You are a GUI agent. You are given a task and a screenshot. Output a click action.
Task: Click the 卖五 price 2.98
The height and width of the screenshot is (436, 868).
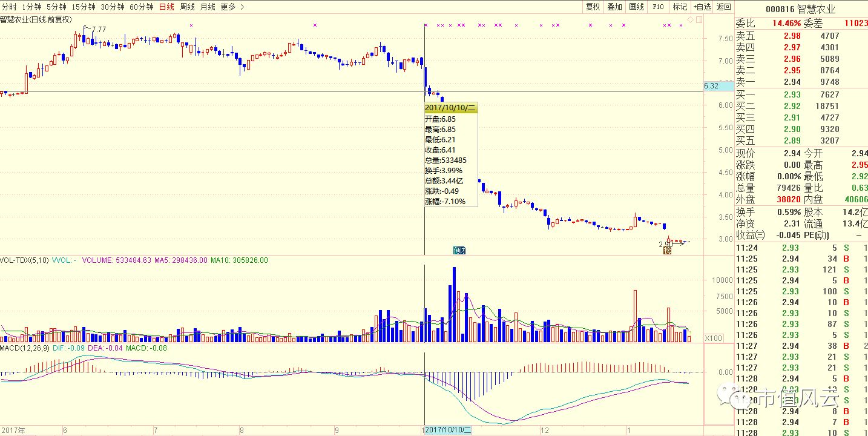[792, 36]
